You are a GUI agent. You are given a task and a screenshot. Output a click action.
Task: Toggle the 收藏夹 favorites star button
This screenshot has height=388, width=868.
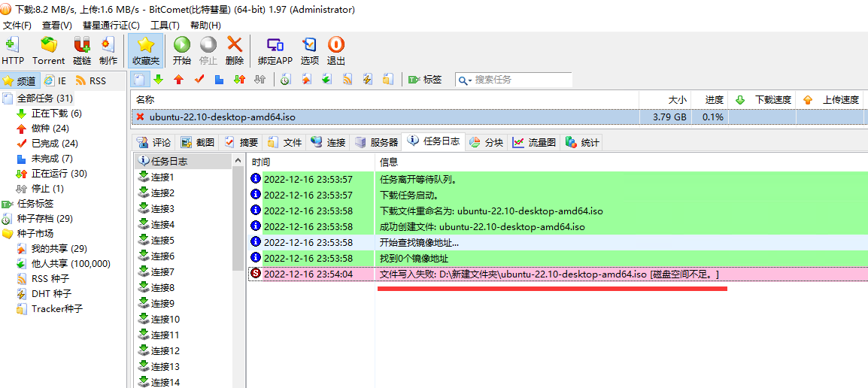coord(146,51)
